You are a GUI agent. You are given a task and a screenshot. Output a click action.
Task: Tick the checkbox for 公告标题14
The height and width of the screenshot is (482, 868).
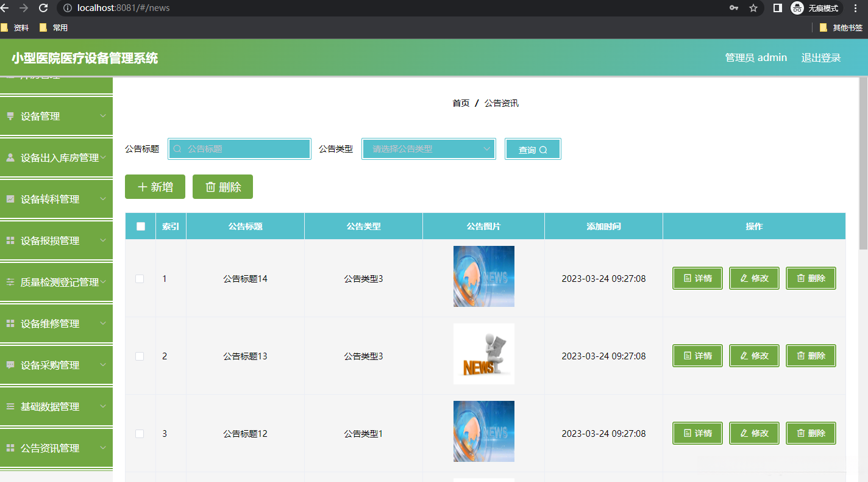[140, 278]
